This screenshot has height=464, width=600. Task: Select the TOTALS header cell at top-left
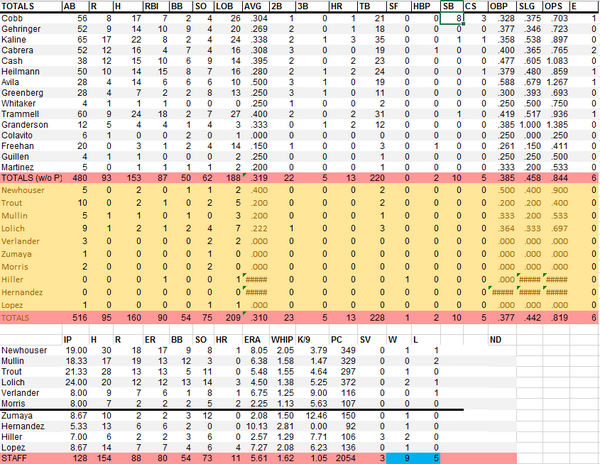pos(31,6)
